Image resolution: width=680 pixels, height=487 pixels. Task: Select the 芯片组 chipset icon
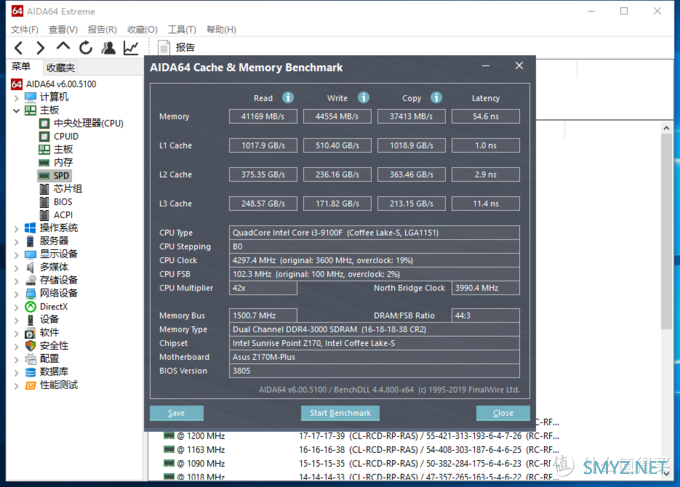[x=44, y=189]
